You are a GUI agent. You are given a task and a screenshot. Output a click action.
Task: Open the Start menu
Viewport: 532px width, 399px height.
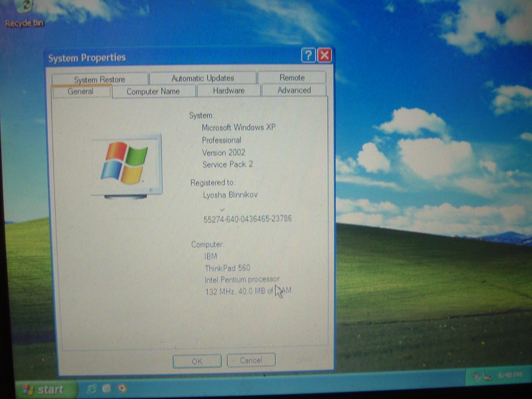(47, 389)
